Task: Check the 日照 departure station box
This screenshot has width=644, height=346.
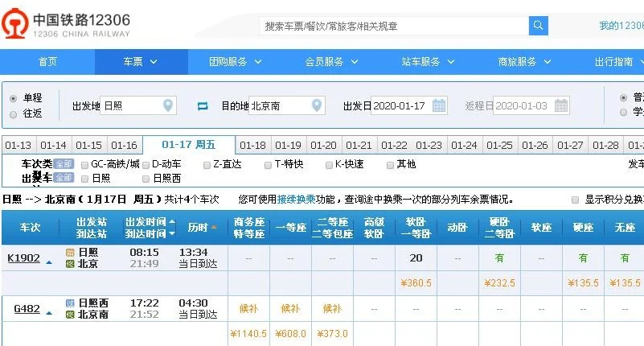Action: (84, 179)
